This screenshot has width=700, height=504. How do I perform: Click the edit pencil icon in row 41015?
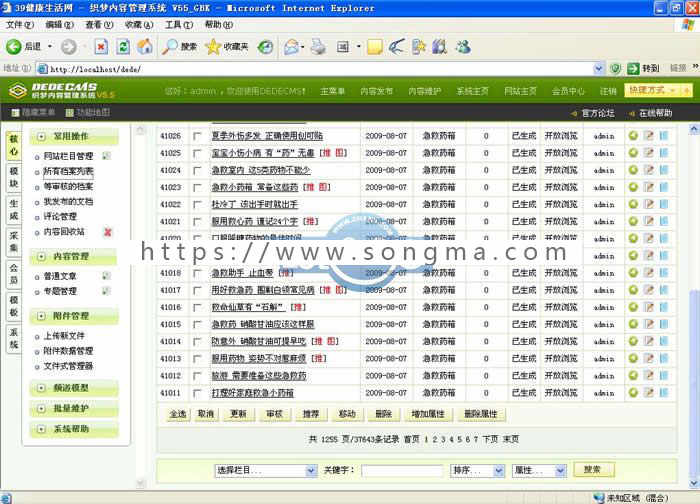tap(649, 324)
